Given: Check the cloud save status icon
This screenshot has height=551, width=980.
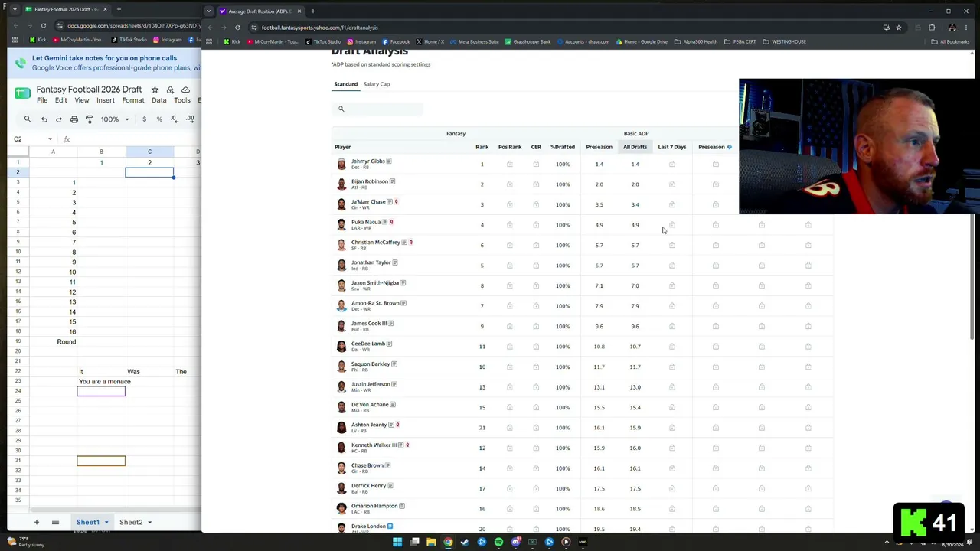Looking at the screenshot, I should tap(185, 90).
